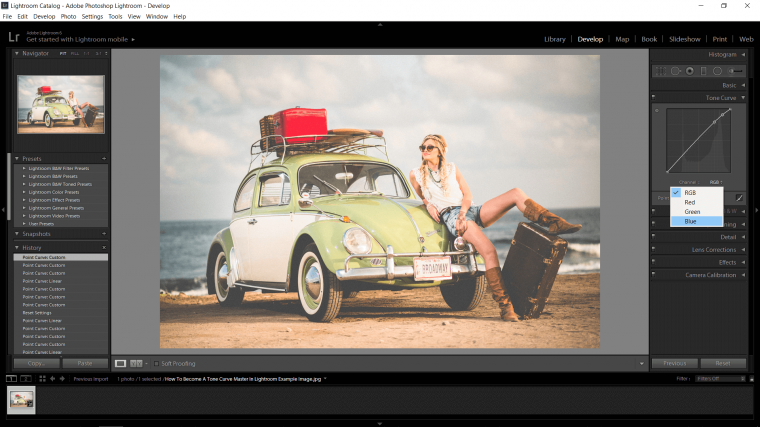Click second window display icon numbered 2
This screenshot has height=427, width=760.
pos(26,379)
